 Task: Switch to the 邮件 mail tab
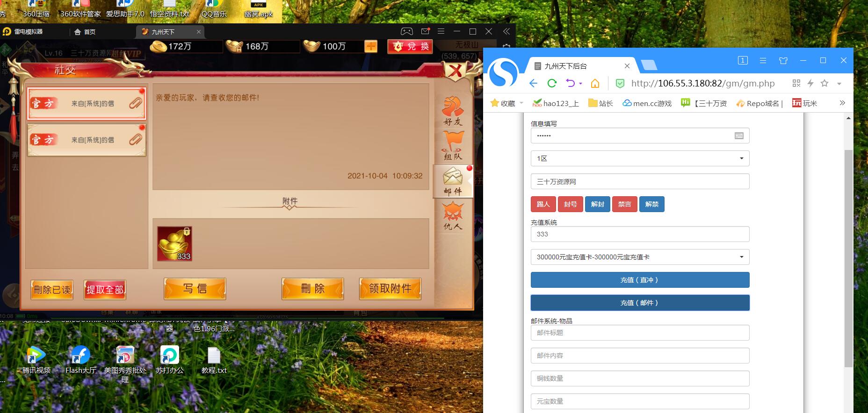(453, 181)
